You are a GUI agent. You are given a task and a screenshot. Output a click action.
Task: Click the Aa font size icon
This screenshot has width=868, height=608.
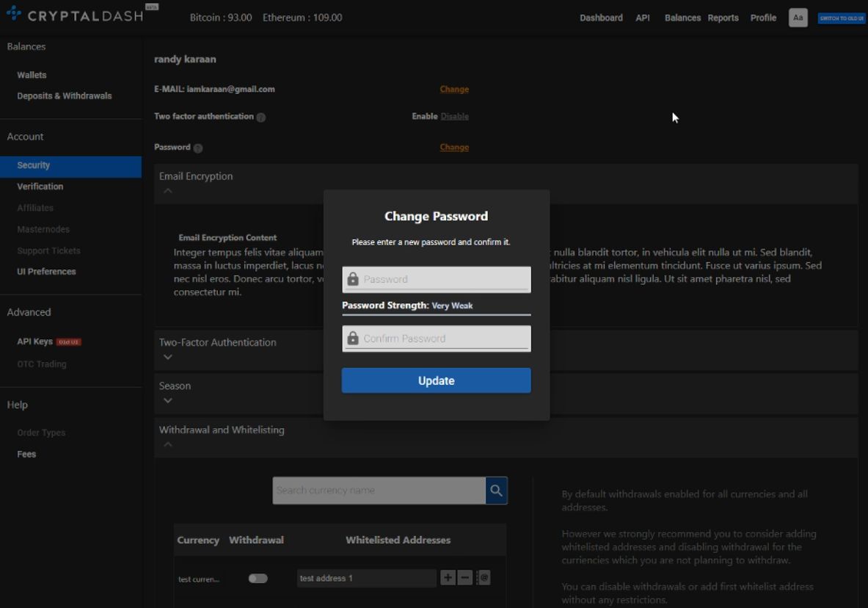point(798,18)
